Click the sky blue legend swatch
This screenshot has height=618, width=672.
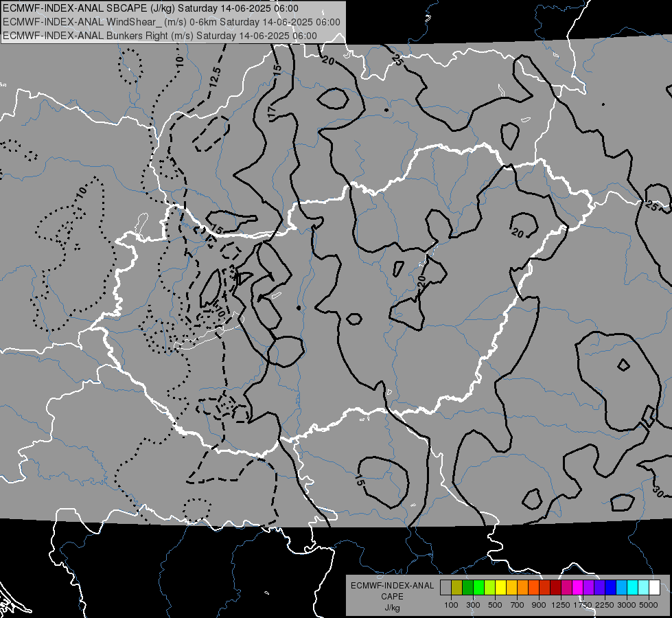pos(621,588)
